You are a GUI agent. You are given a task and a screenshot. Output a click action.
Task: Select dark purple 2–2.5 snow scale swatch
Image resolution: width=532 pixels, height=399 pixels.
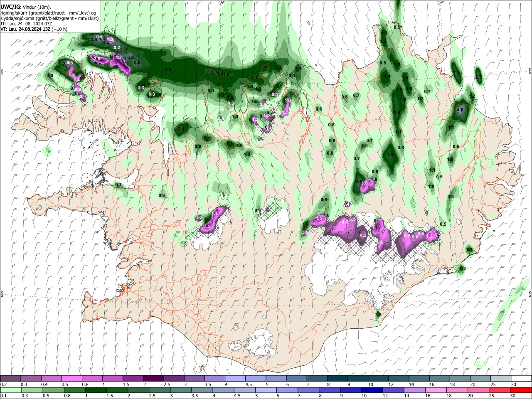click(153, 379)
